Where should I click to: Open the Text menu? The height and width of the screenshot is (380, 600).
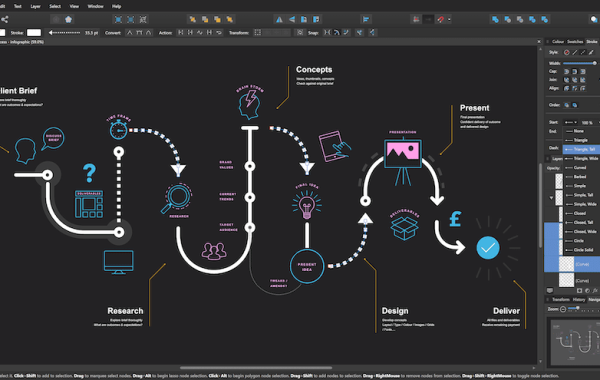pos(18,6)
